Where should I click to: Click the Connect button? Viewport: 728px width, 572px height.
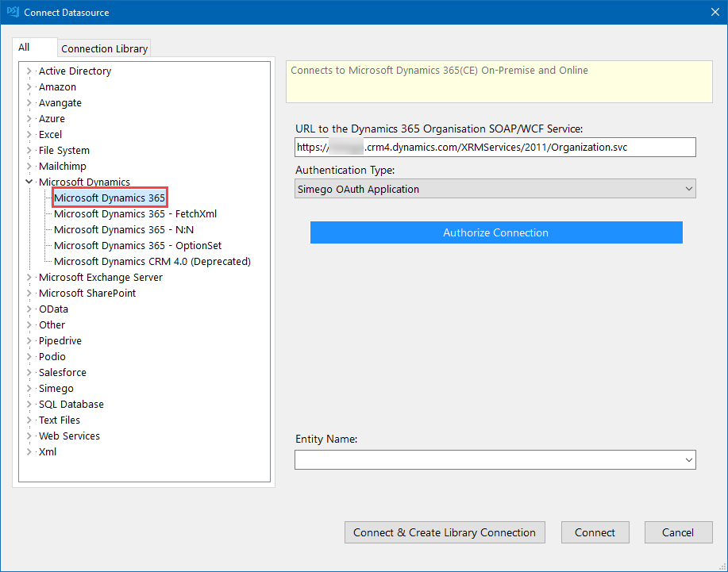[x=595, y=532]
